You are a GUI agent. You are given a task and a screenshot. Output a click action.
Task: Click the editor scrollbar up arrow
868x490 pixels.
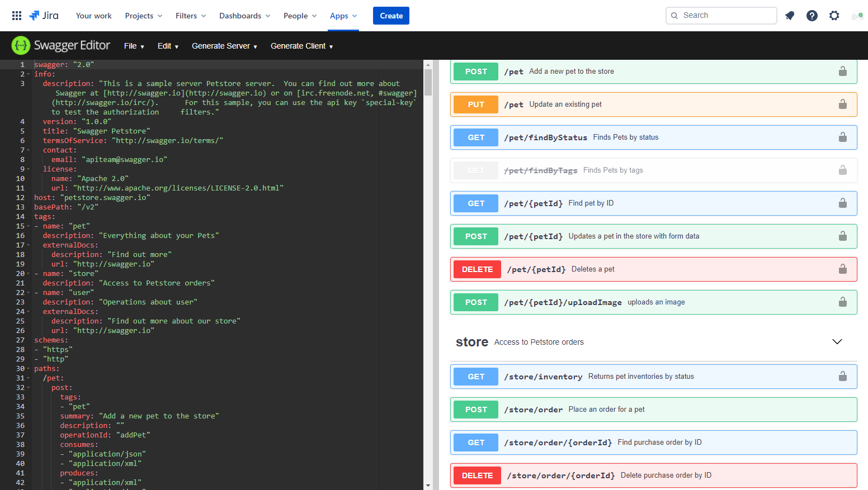(x=428, y=64)
